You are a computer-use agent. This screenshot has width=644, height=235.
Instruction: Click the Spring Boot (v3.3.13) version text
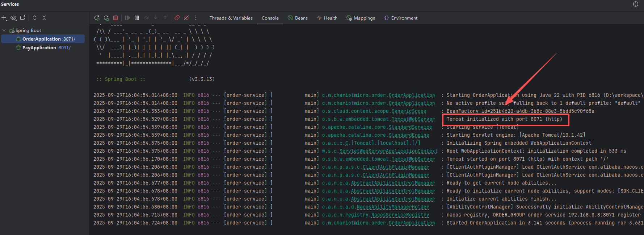click(x=202, y=79)
